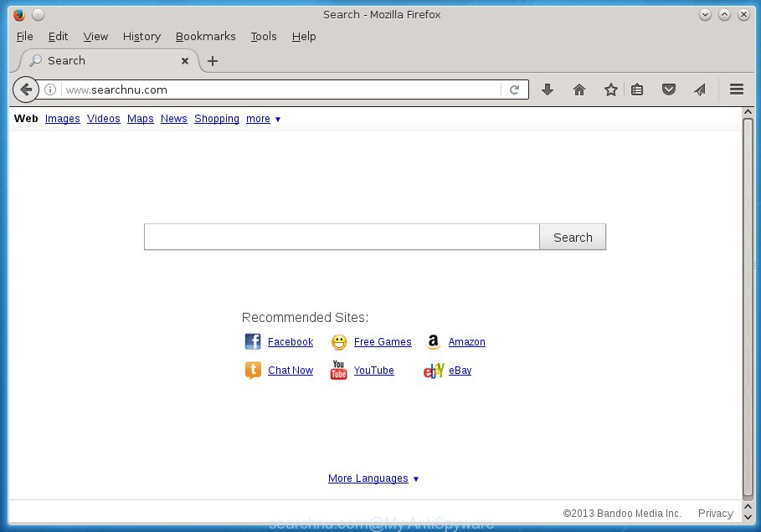Image resolution: width=761 pixels, height=532 pixels.
Task: Open the Chat Now link
Action: pyautogui.click(x=291, y=371)
